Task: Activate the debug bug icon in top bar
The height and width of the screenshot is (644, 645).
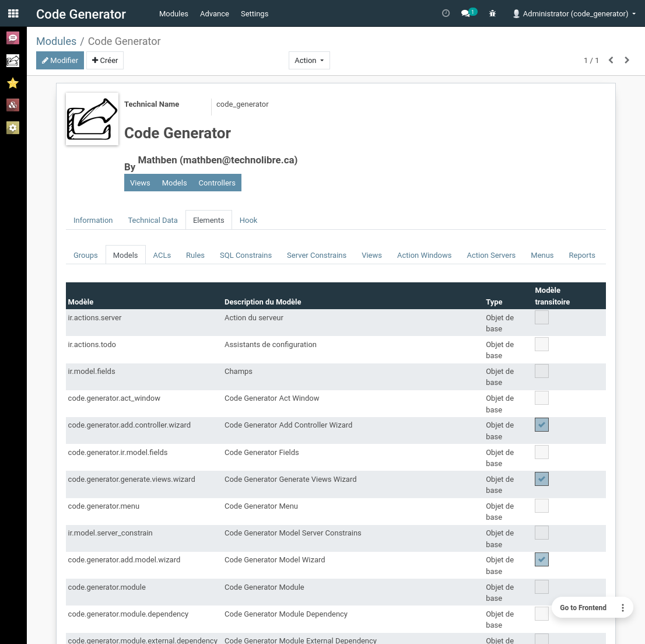Action: pos(492,13)
